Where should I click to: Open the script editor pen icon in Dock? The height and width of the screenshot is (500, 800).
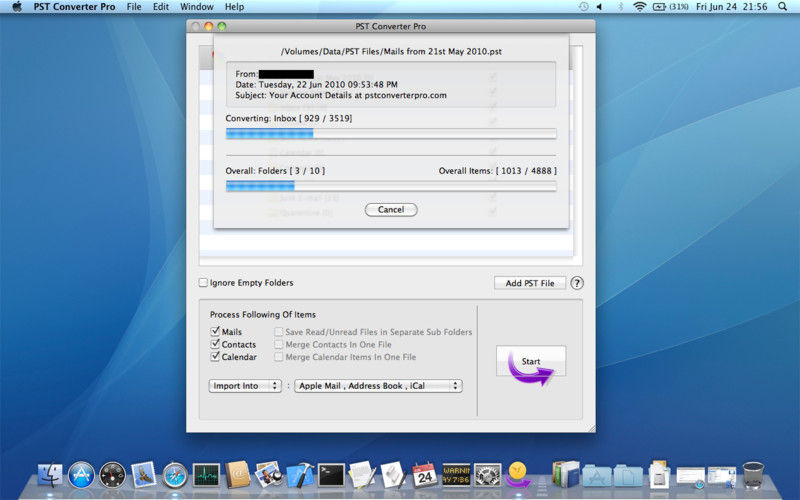pos(393,475)
